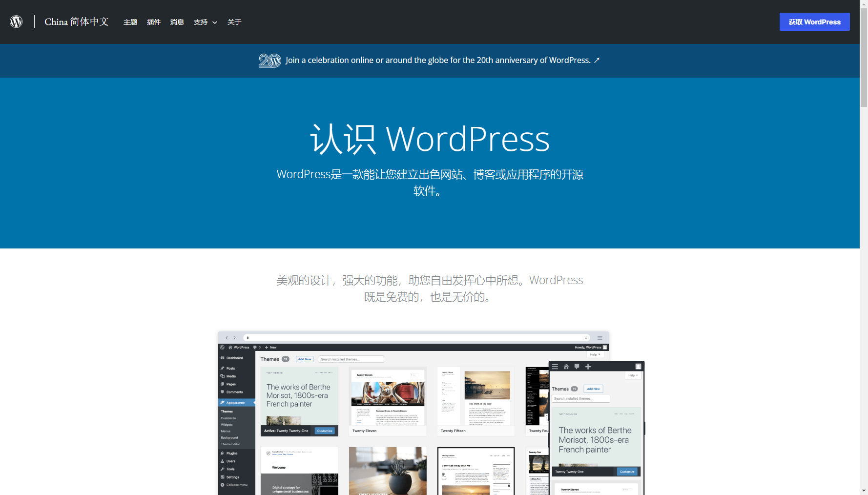Image resolution: width=868 pixels, height=495 pixels.
Task: Click the Widgets submenu item
Action: point(227,425)
